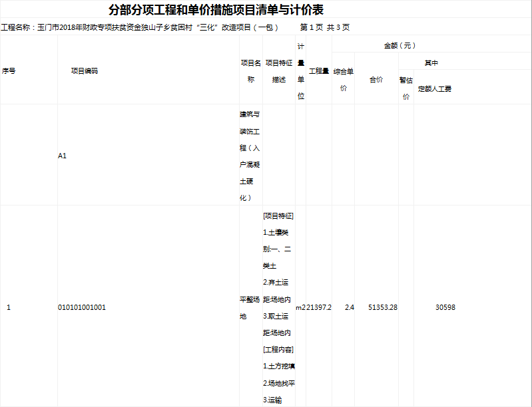Image resolution: width=532 pixels, height=407 pixels.
Task: Click the 第 1 页 共 3 页 page indicator
Action: point(325,28)
